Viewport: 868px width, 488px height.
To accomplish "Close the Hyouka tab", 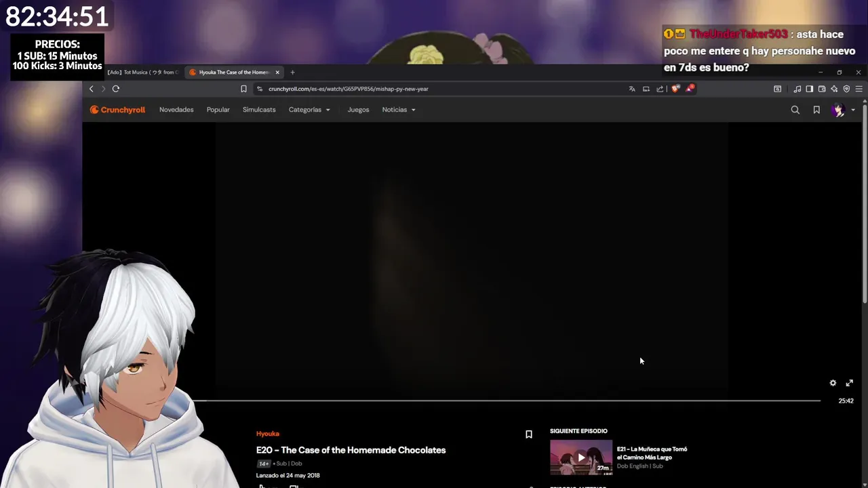I will pyautogui.click(x=277, y=72).
